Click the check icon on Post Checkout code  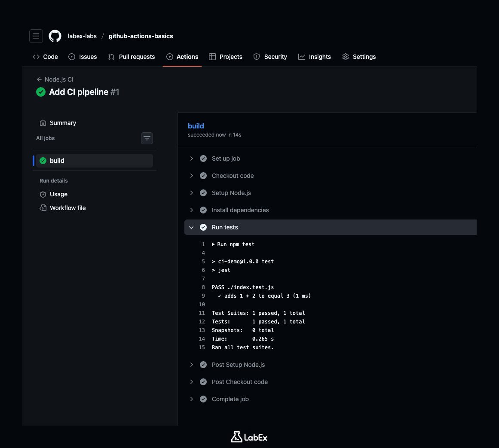click(203, 382)
